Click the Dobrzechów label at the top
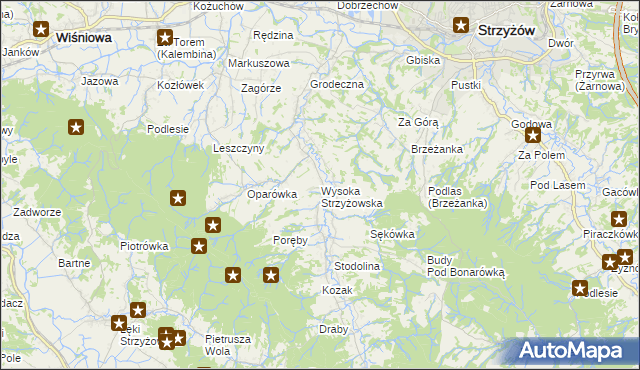The height and width of the screenshot is (370, 640). pos(368,5)
